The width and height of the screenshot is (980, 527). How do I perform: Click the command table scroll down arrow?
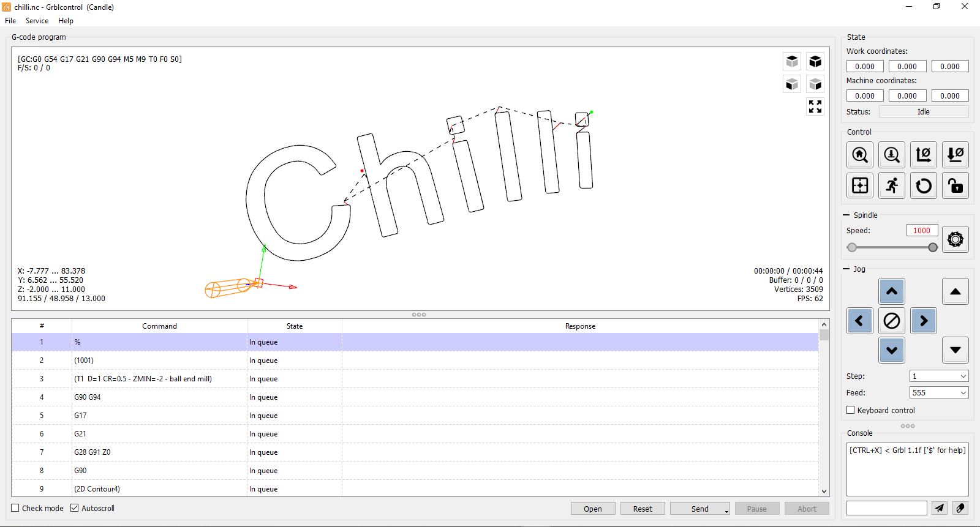(x=824, y=491)
